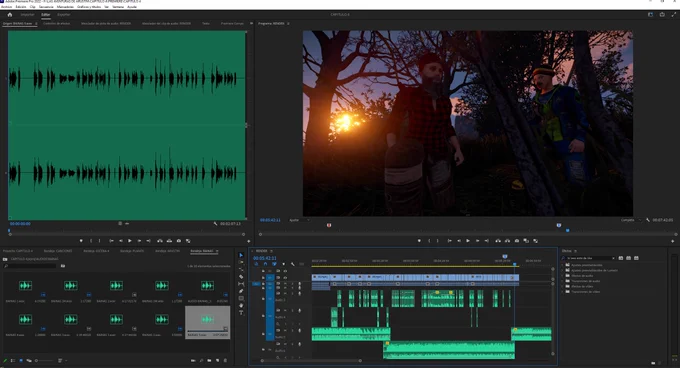The height and width of the screenshot is (368, 680).
Task: Click Overwrite button in Source monitor
Action: (x=169, y=241)
